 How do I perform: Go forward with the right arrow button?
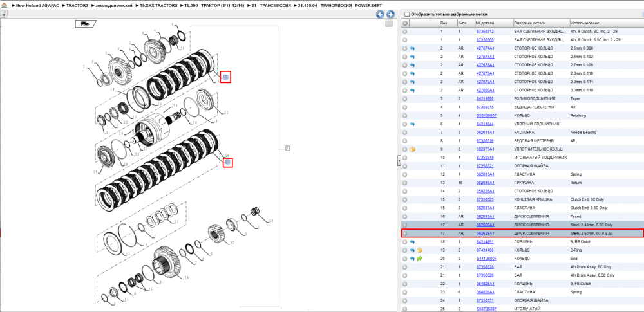pyautogui.click(x=390, y=14)
